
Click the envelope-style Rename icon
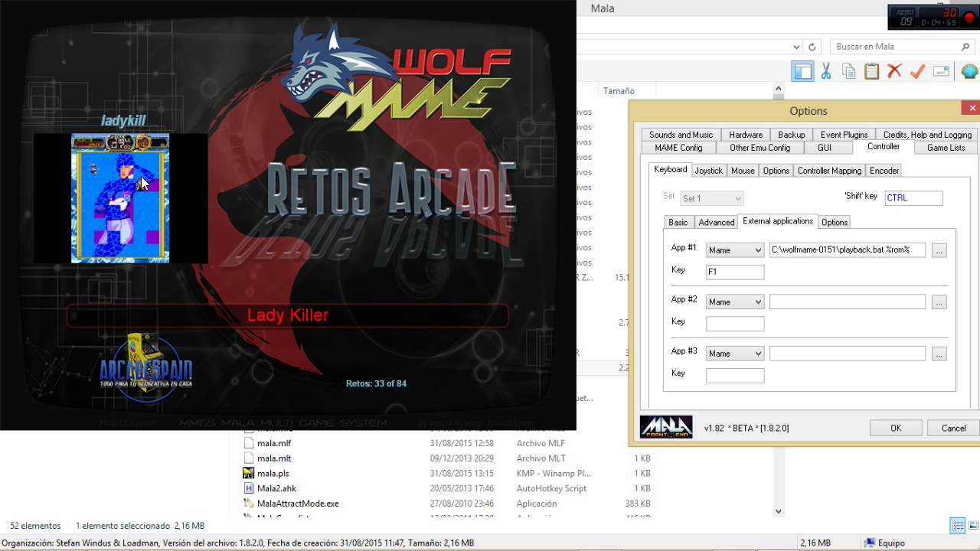tap(941, 72)
